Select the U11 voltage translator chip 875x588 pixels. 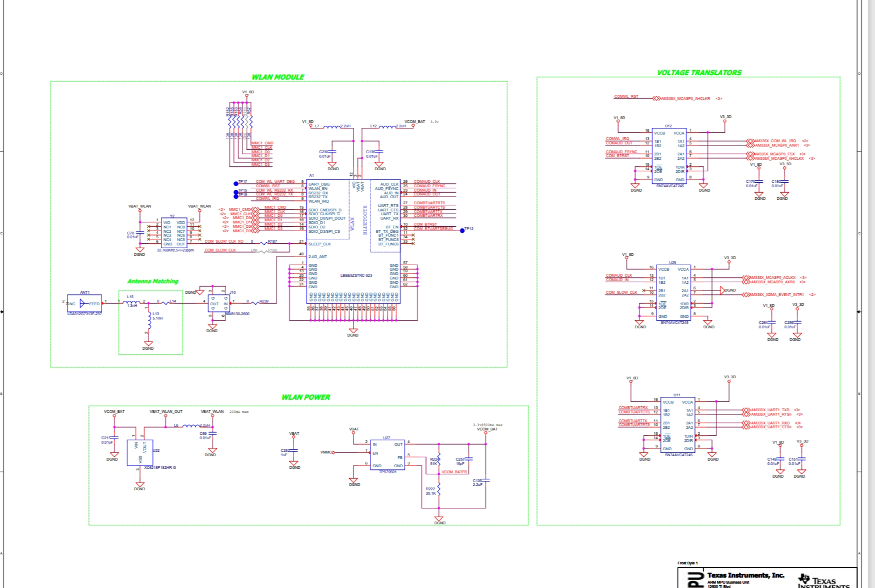coord(677,424)
